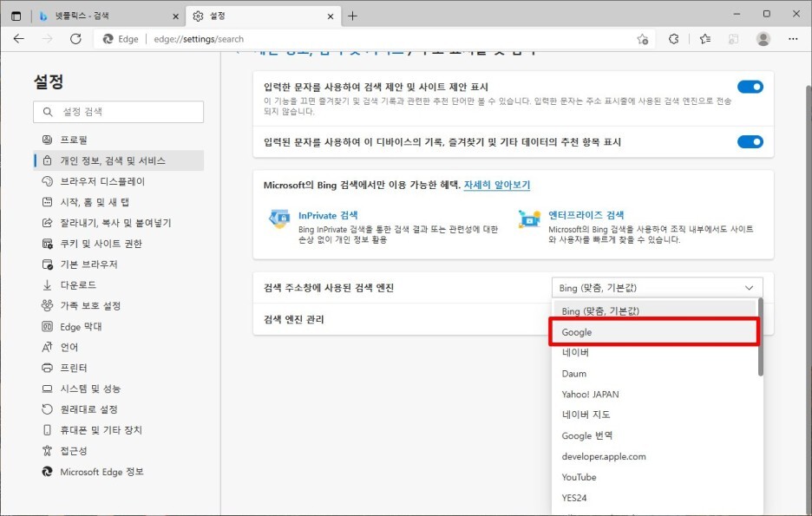The width and height of the screenshot is (812, 516).
Task: Click the browser back arrow
Action: tap(18, 39)
